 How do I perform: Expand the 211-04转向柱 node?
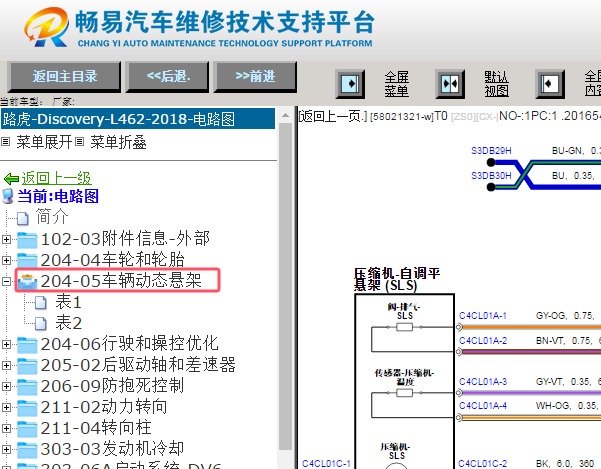tap(6, 428)
